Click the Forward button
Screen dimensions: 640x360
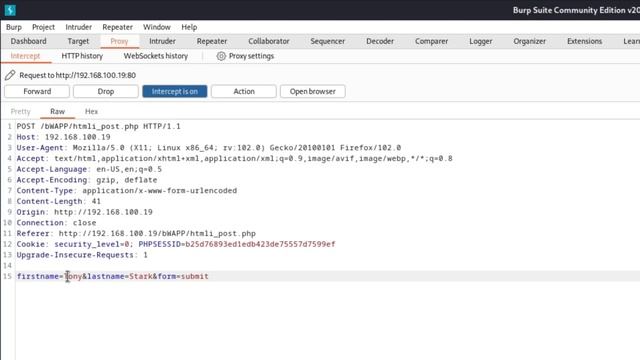click(x=37, y=91)
